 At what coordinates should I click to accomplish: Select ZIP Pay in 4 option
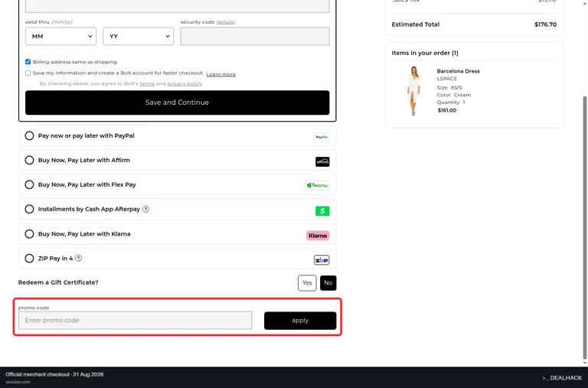pyautogui.click(x=29, y=259)
